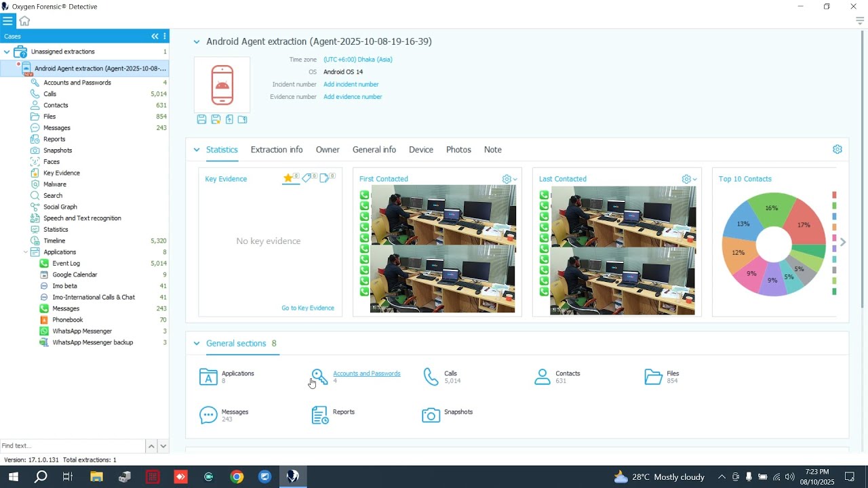Open Speech and Text recognition
This screenshot has height=488, width=868.
82,218
